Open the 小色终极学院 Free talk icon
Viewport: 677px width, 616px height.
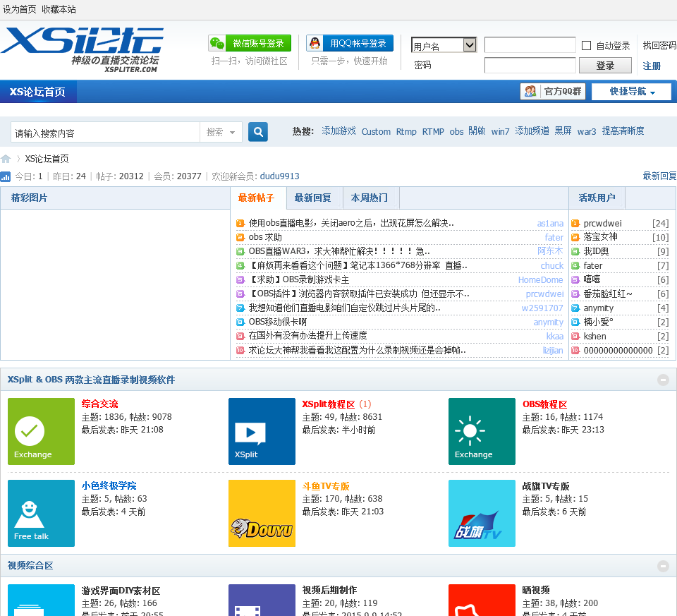[41, 513]
